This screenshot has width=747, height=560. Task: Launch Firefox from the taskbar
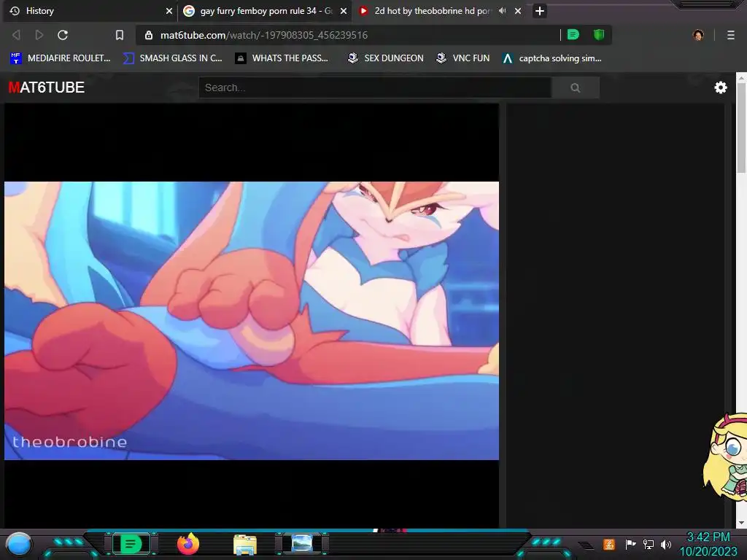(x=187, y=544)
